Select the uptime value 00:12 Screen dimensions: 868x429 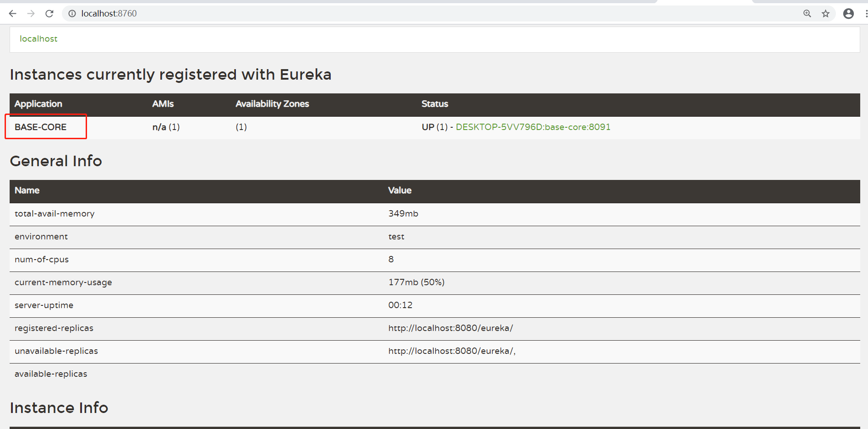(x=400, y=305)
